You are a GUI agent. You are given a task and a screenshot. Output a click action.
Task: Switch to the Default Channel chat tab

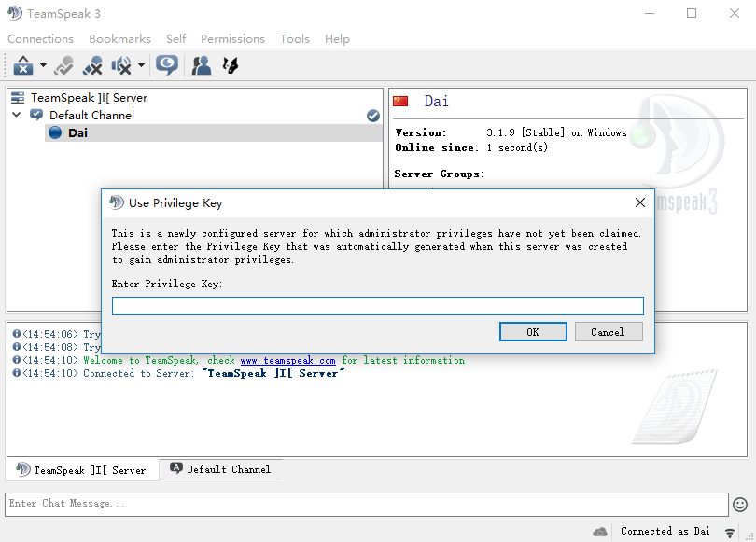click(x=220, y=469)
